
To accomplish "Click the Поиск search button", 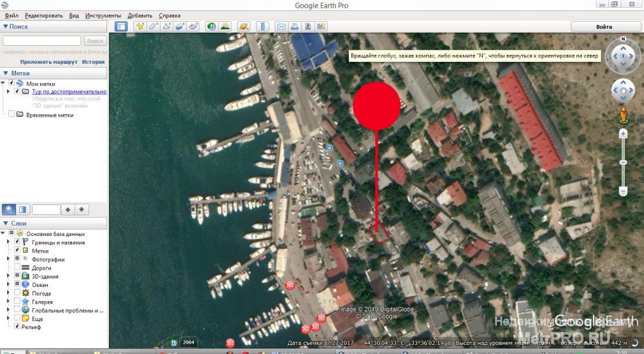I will (x=95, y=41).
